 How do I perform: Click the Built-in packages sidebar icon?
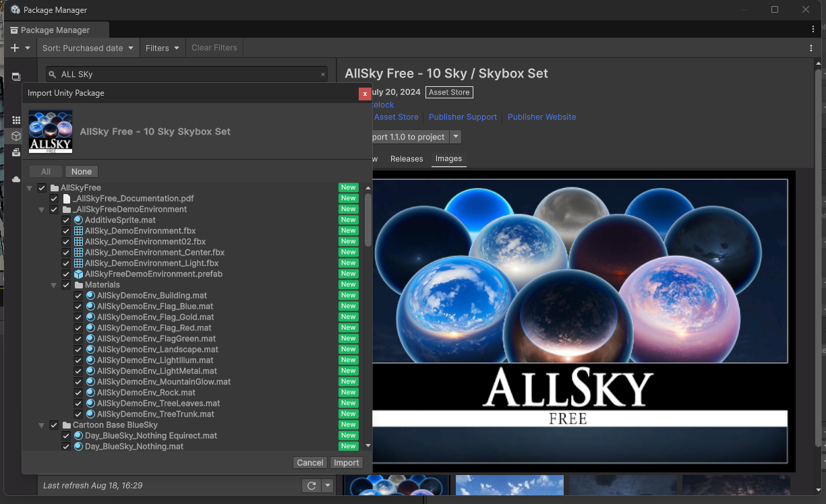click(16, 152)
